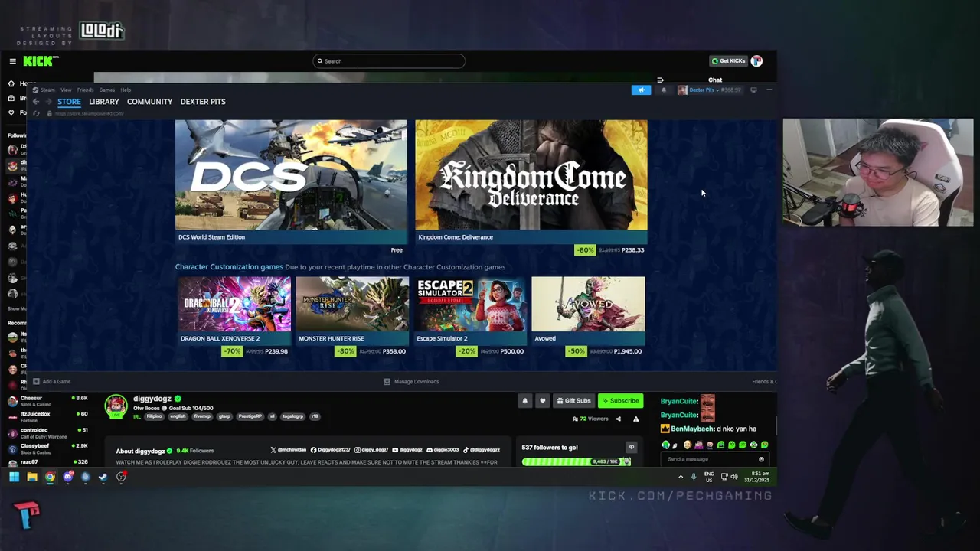Open the Escape Simulator 2 card
Image resolution: width=980 pixels, height=551 pixels.
tap(470, 310)
